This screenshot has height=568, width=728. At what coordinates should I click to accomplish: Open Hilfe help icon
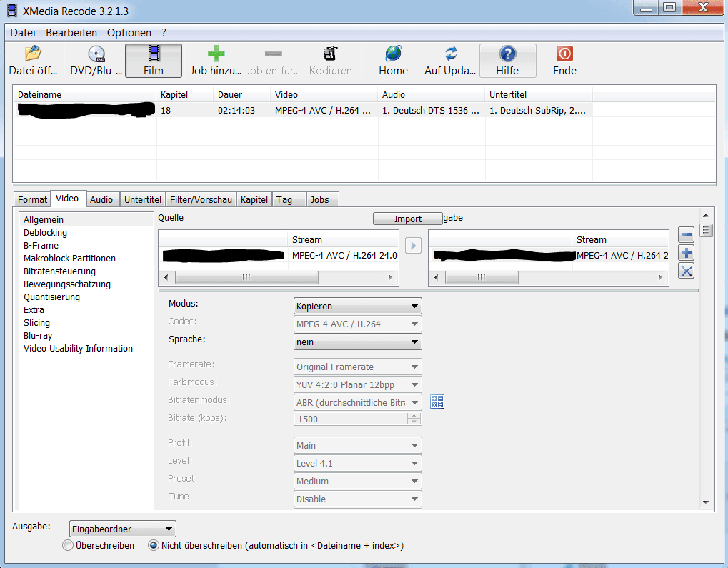coord(507,61)
